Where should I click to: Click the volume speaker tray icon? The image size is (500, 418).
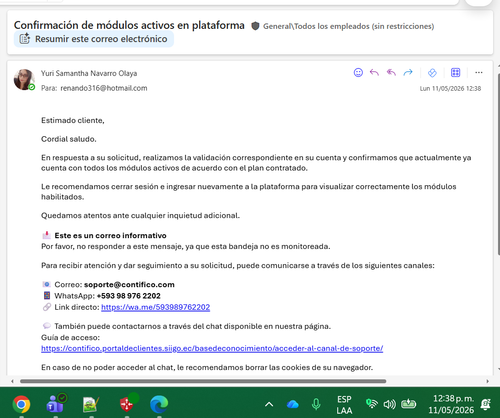click(x=389, y=404)
